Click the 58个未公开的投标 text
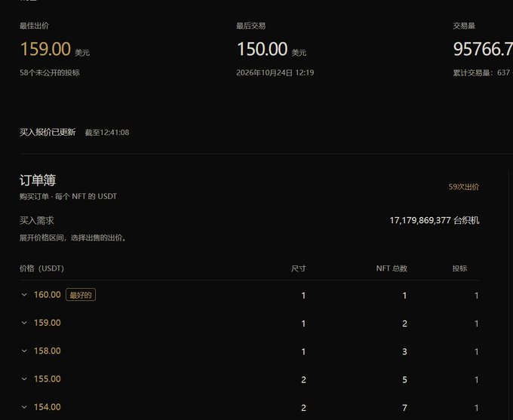This screenshot has width=513, height=420. tap(50, 72)
